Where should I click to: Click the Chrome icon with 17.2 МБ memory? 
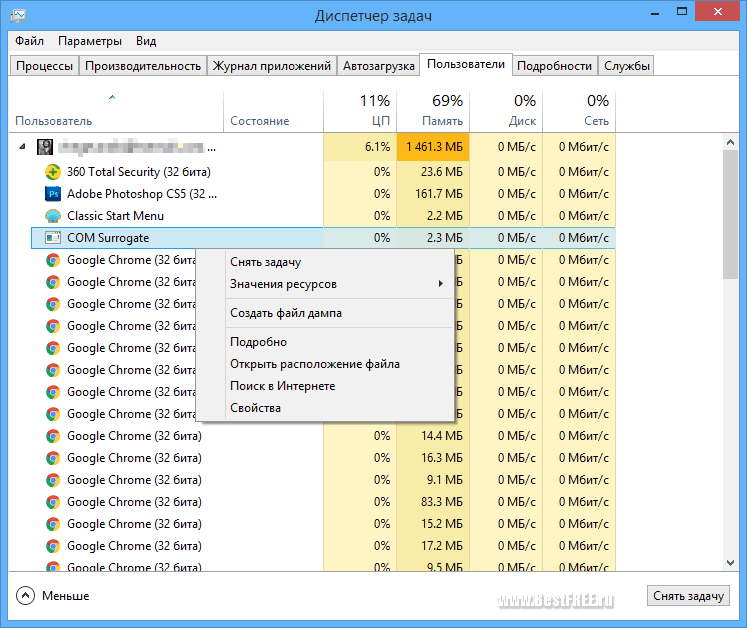coord(52,546)
